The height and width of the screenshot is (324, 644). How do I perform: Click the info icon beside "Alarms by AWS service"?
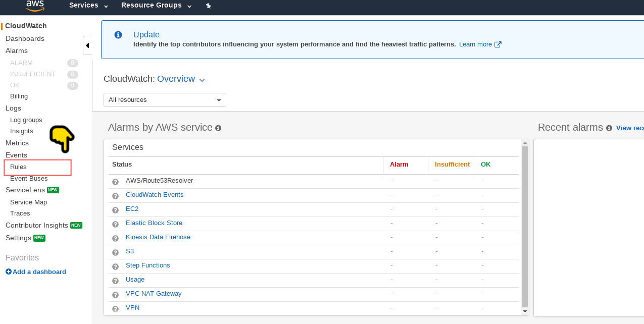pyautogui.click(x=218, y=128)
